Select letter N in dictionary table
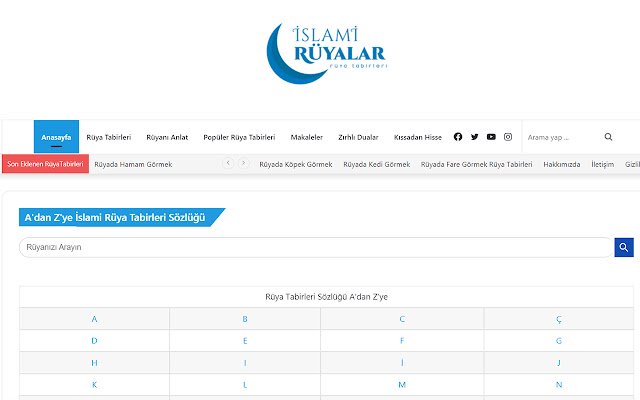Screen dimensions: 640x400 tap(559, 384)
